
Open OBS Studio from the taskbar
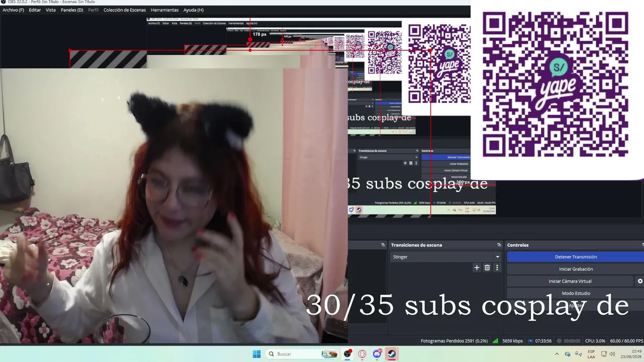[x=347, y=354]
